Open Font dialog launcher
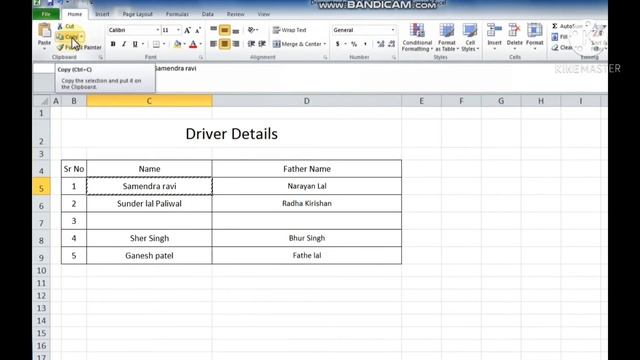 pos(201,58)
